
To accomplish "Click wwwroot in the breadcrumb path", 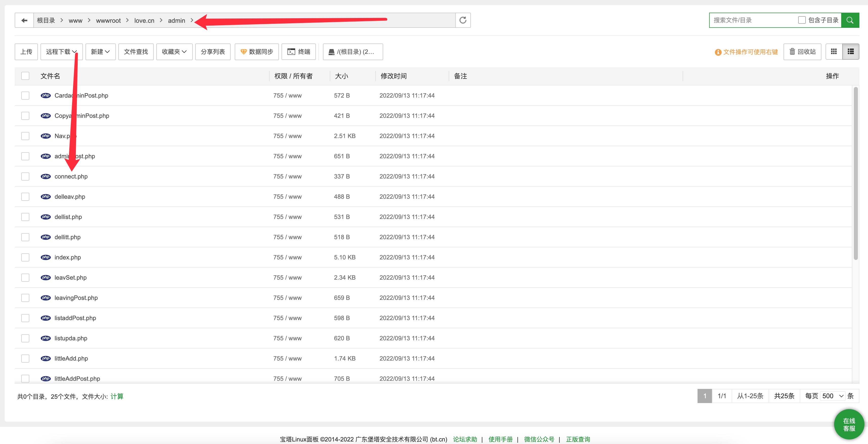I will click(108, 20).
